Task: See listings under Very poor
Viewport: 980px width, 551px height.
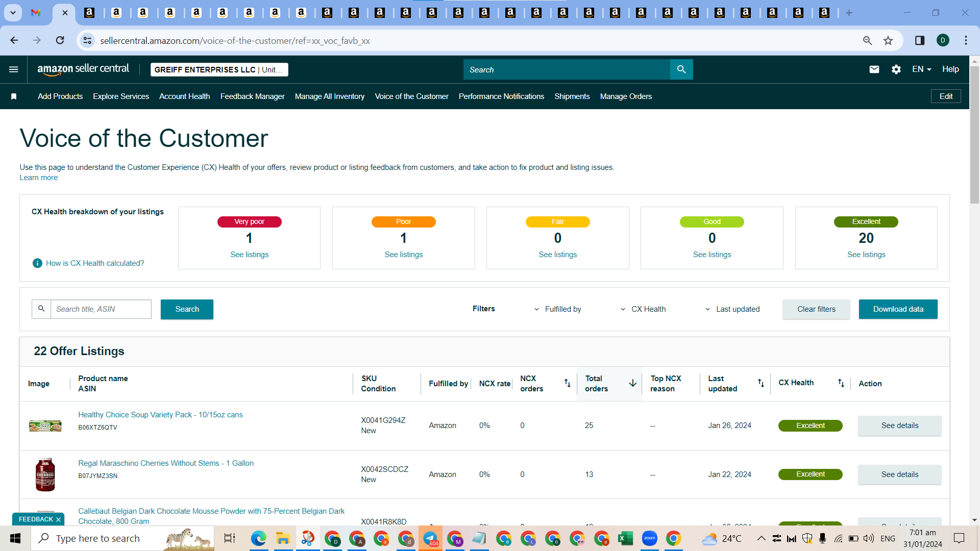Action: pos(249,255)
